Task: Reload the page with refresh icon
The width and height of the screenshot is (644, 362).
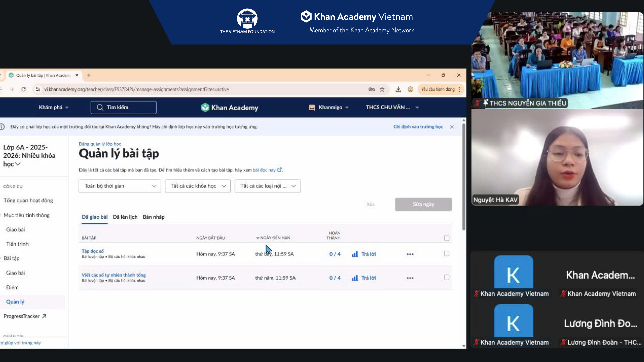Action: (x=23, y=89)
